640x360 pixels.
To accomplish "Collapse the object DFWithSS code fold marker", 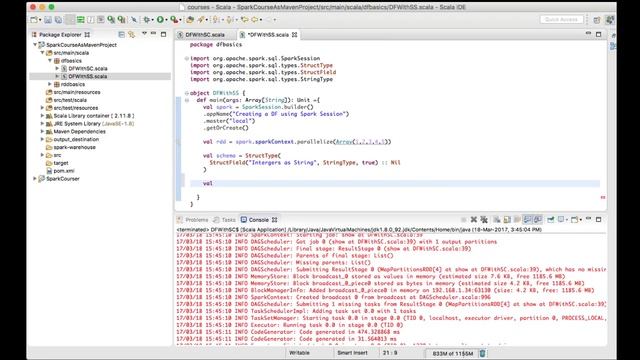I will click(187, 93).
